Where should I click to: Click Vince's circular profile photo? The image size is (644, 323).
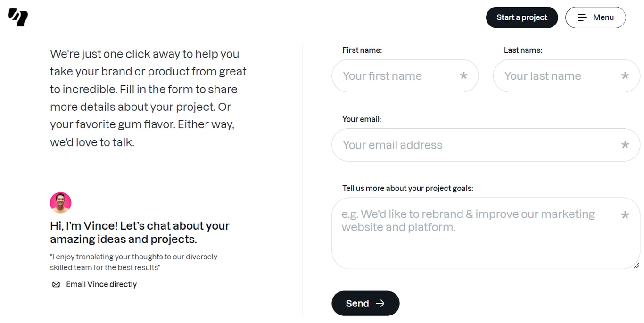(60, 202)
